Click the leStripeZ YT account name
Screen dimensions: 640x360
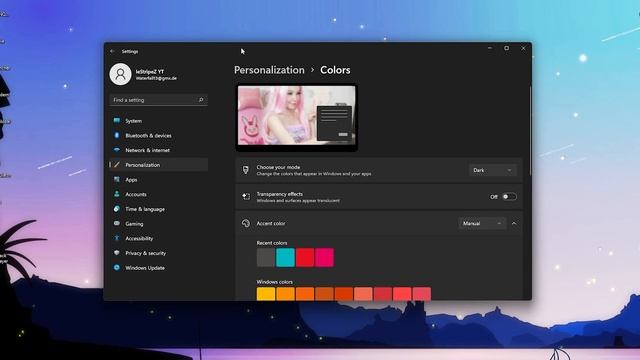point(150,71)
